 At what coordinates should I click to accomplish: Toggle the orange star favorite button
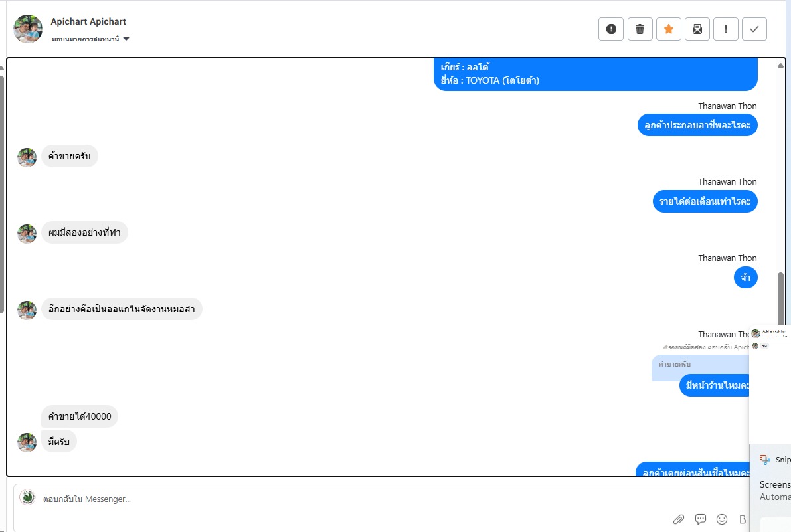[669, 29]
